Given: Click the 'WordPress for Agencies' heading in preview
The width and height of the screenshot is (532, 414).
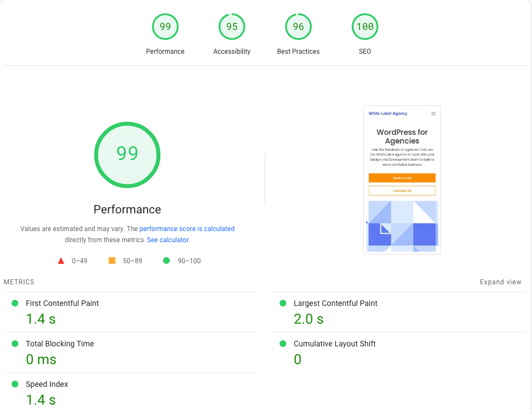Looking at the screenshot, I should [x=402, y=136].
